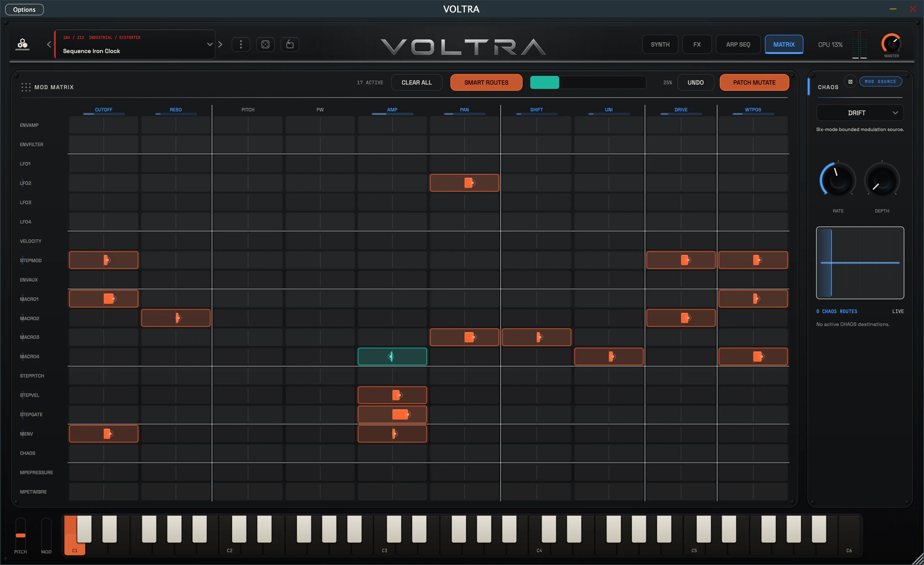924x565 pixels.
Task: Click the Chaos panel dice icon
Action: coord(850,81)
